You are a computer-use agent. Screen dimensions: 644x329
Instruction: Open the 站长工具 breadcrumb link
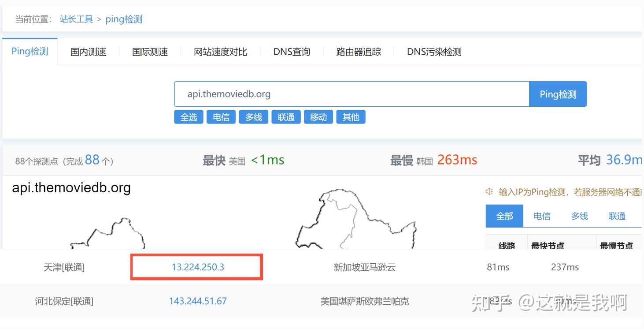[76, 19]
